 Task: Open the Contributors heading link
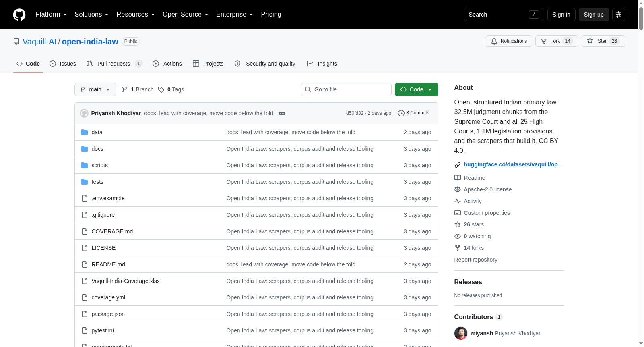(479, 317)
